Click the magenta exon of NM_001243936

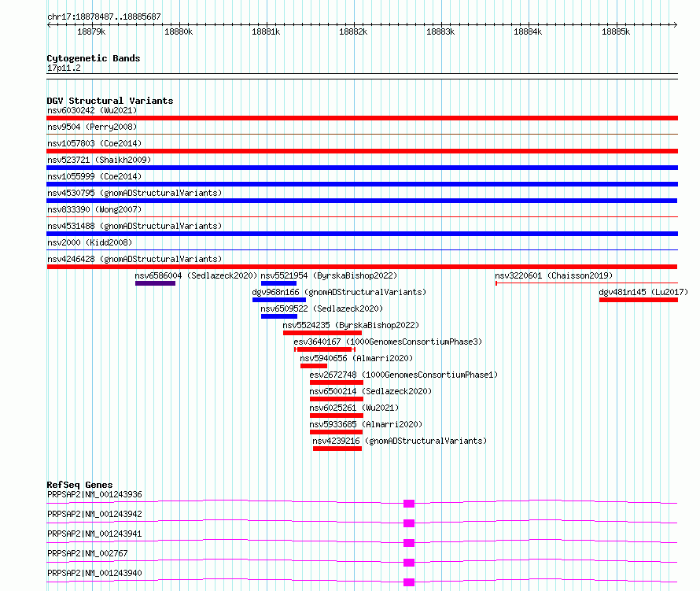(409, 504)
